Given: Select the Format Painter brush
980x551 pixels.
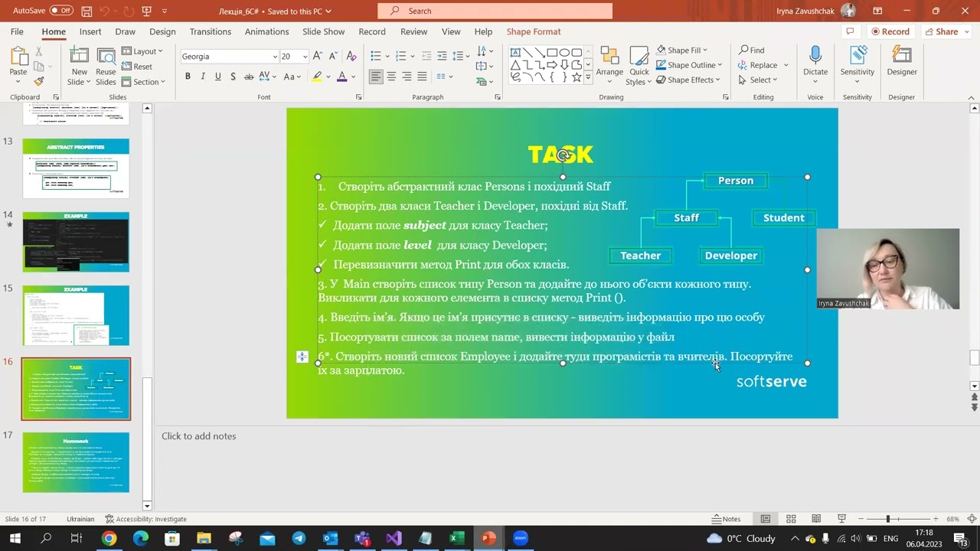Looking at the screenshot, I should pyautogui.click(x=39, y=81).
